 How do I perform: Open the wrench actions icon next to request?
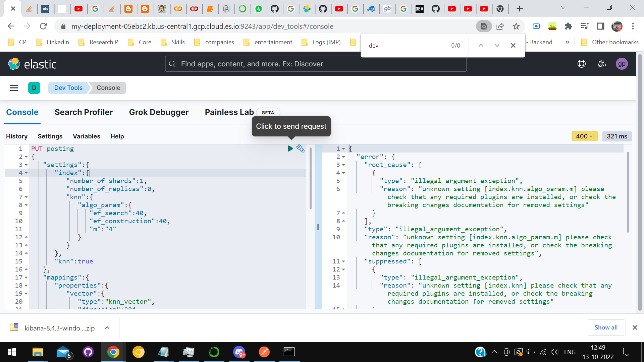(x=301, y=148)
